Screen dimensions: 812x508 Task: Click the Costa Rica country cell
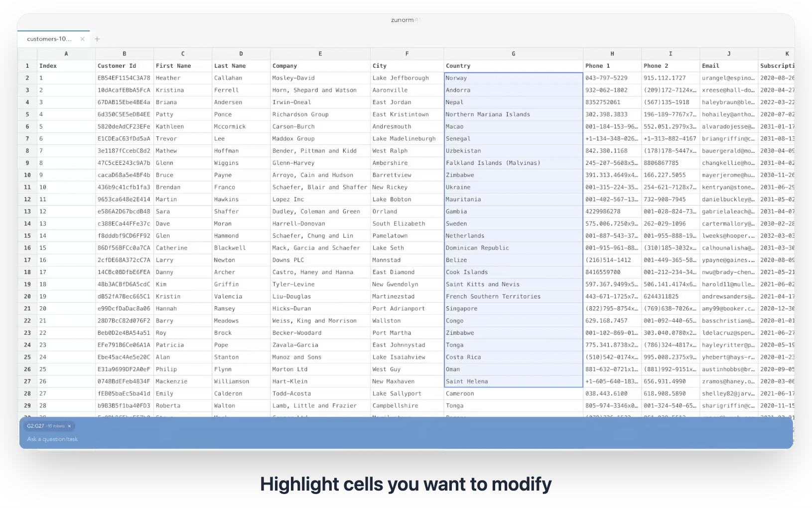click(x=514, y=357)
